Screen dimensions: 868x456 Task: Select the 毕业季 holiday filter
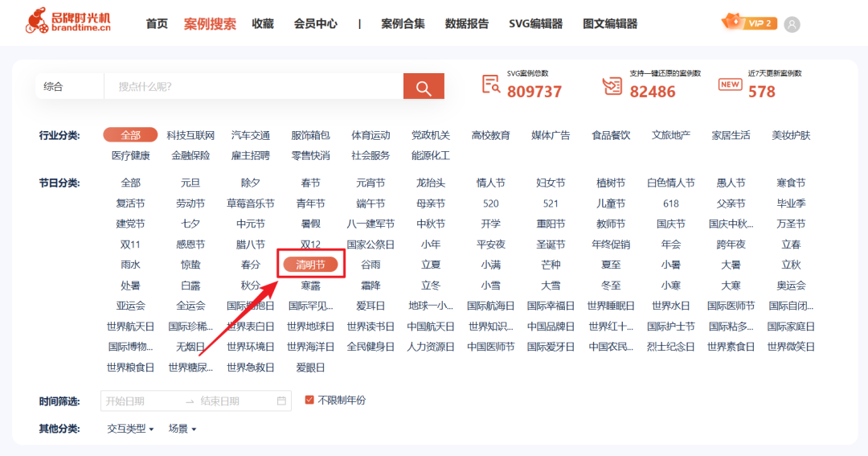[791, 203]
